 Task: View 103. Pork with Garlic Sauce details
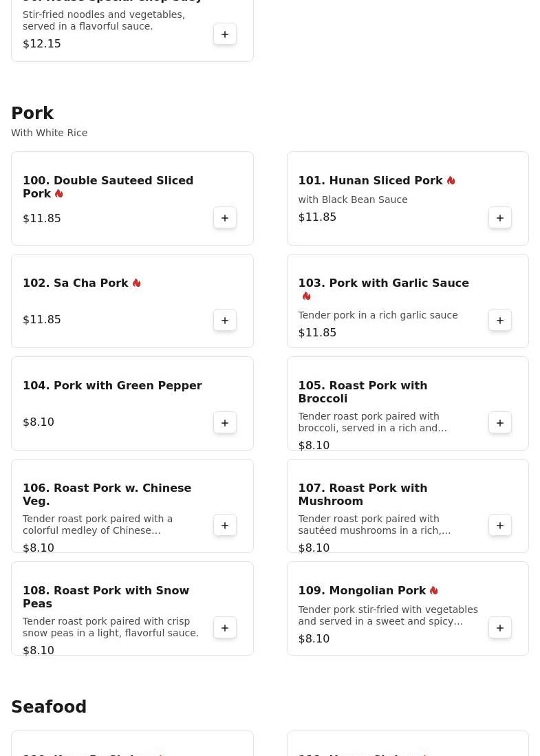click(x=383, y=283)
